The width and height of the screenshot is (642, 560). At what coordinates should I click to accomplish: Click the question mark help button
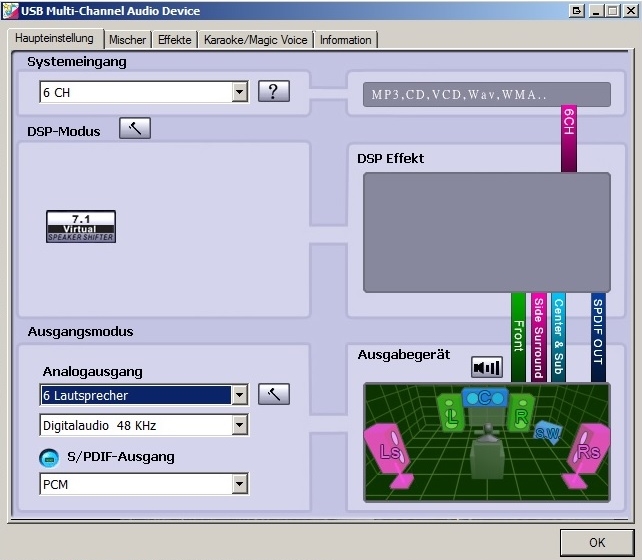click(x=274, y=91)
